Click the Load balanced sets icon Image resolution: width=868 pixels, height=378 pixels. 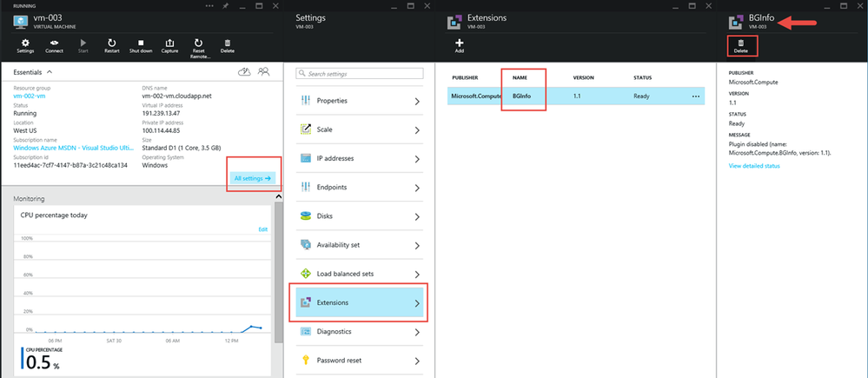(x=306, y=274)
